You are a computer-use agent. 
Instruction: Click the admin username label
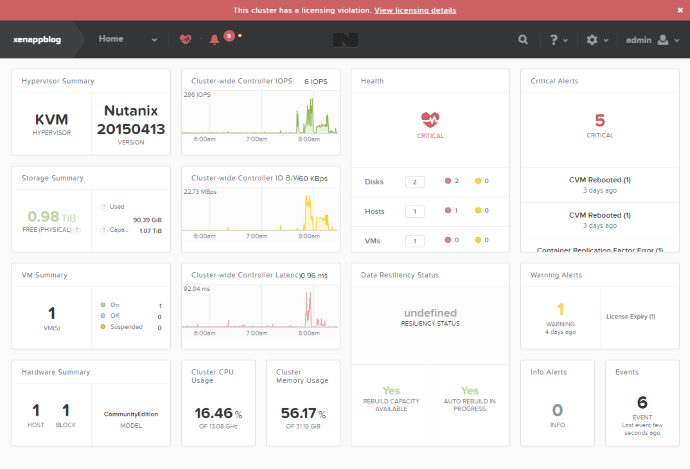pos(639,40)
